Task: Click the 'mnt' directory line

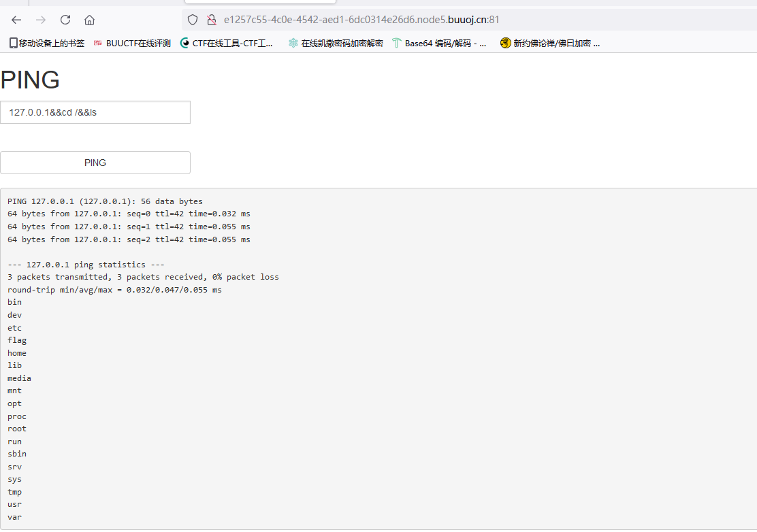Action: [14, 390]
